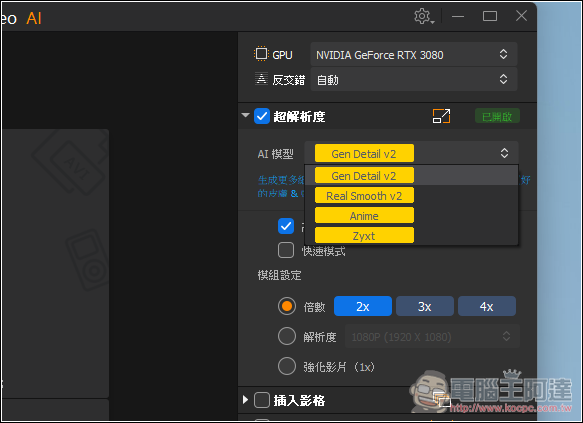Choose 2x upscale multiplier
The height and width of the screenshot is (423, 583).
[363, 306]
